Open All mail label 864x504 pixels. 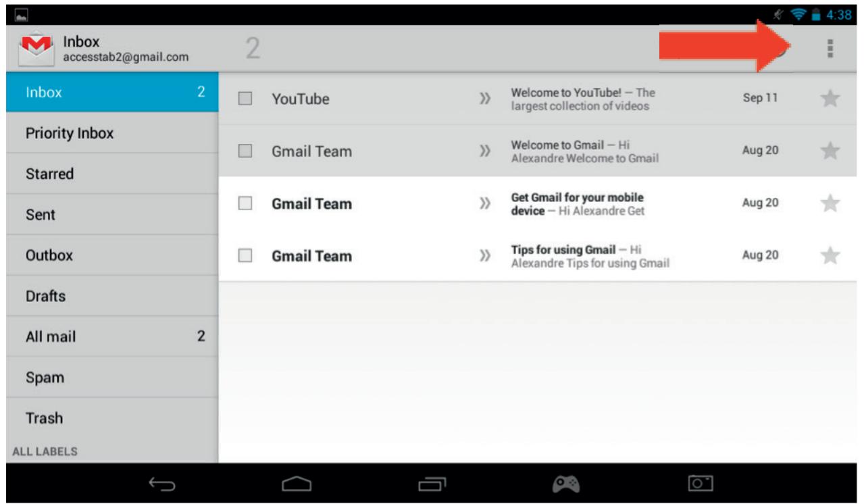(111, 336)
